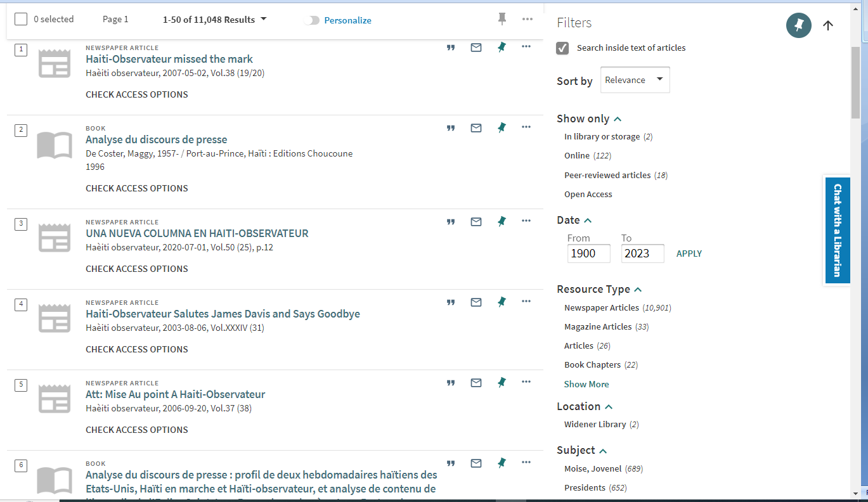Click the pin icon in results toolbar
This screenshot has height=502, width=868.
click(x=502, y=19)
